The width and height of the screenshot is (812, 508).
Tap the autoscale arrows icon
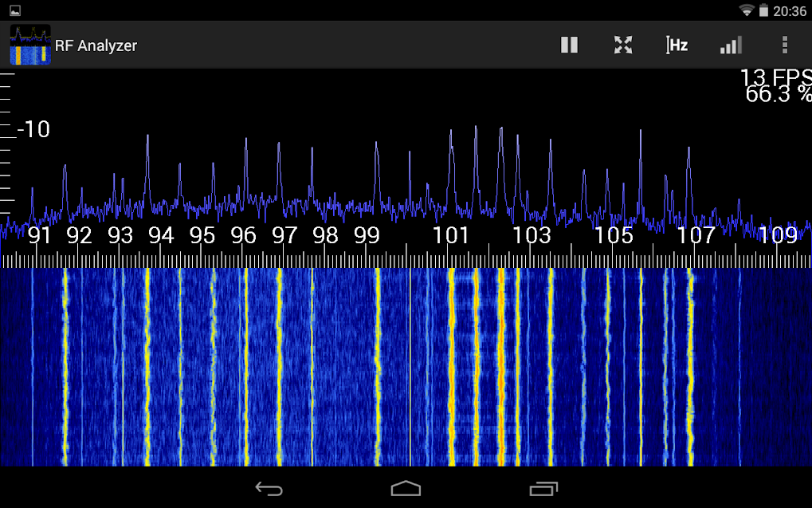pyautogui.click(x=623, y=45)
